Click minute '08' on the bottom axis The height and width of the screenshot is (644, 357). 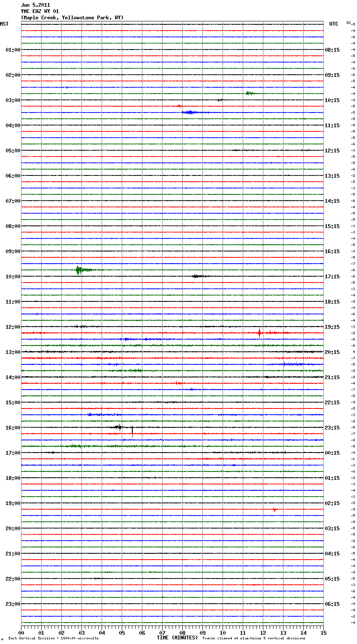click(182, 633)
